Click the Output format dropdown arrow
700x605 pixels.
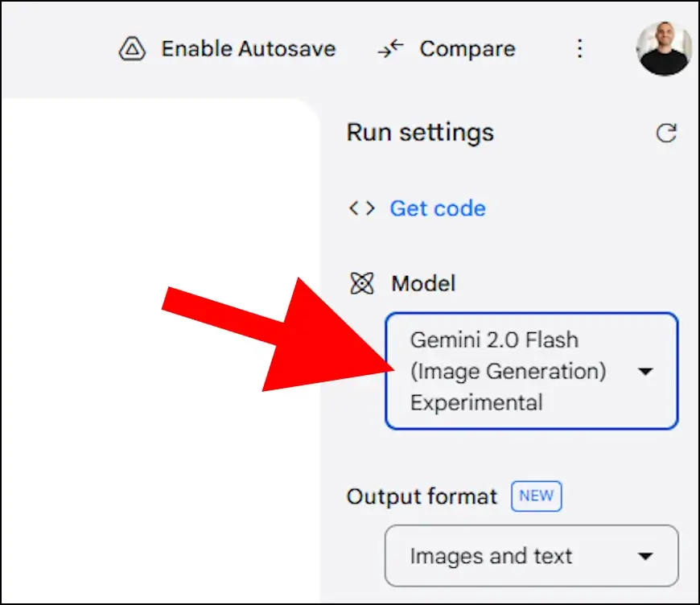645,556
